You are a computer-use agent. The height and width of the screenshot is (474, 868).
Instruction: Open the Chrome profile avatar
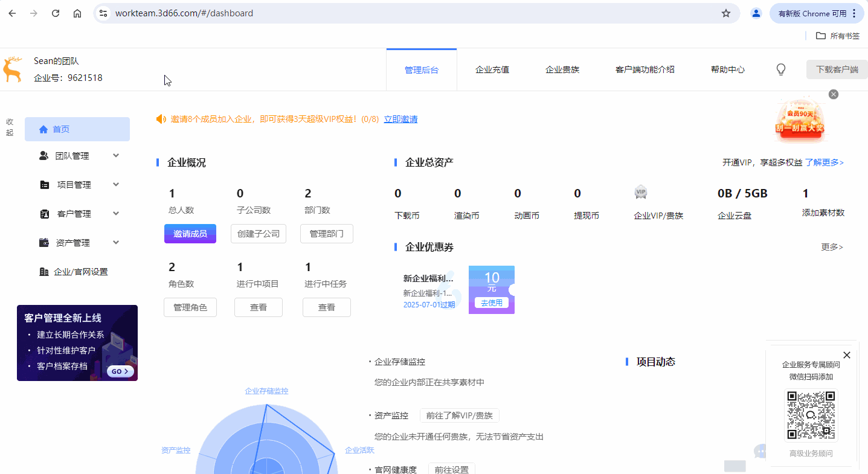point(756,13)
